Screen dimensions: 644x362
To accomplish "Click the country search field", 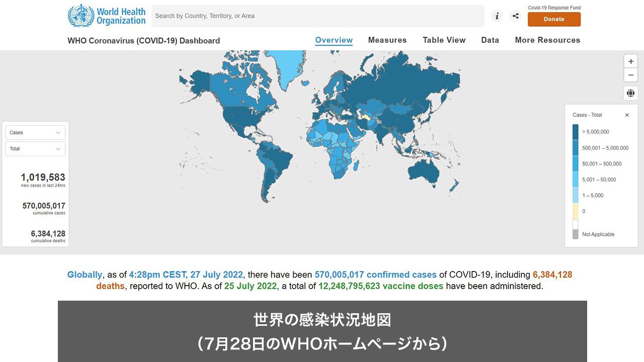I will coord(317,16).
